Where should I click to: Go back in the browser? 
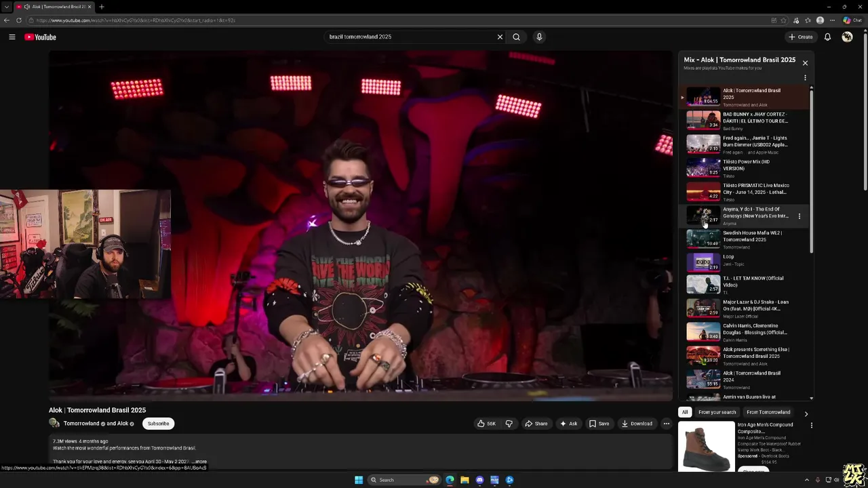coord(7,20)
